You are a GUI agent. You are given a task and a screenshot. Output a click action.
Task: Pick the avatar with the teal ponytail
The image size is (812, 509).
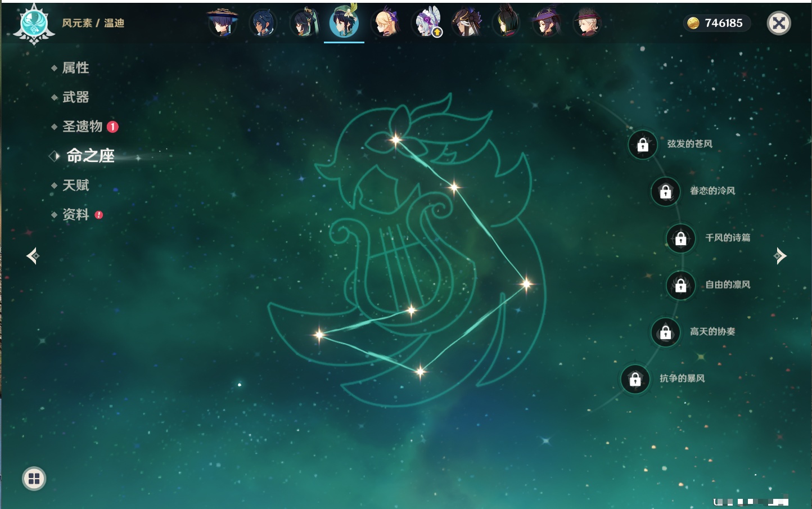[304, 22]
